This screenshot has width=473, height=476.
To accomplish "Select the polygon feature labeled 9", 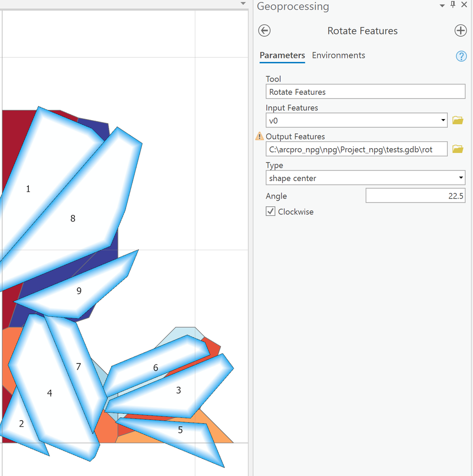I will point(79,291).
